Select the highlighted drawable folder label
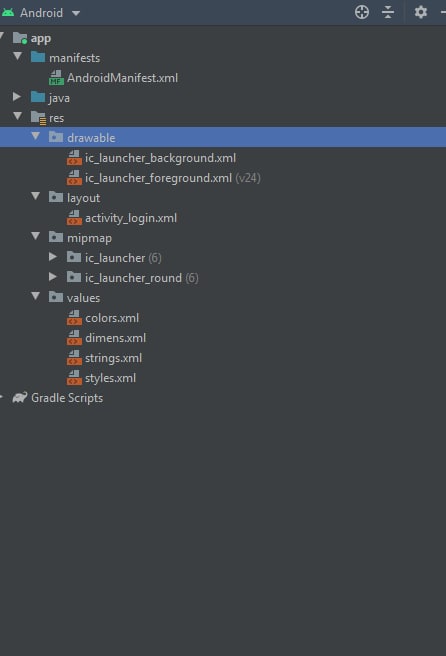Viewport: 446px width, 656px height. coord(91,138)
